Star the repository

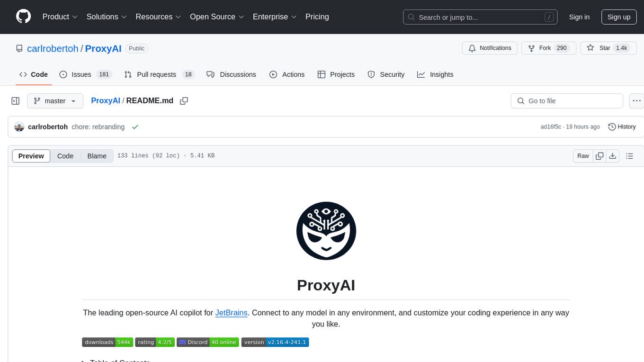(608, 48)
